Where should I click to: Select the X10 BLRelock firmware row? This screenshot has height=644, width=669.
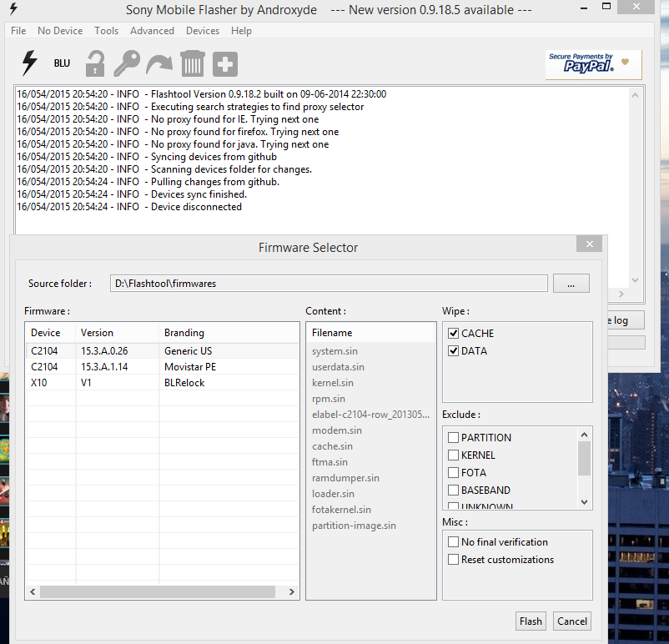click(163, 383)
